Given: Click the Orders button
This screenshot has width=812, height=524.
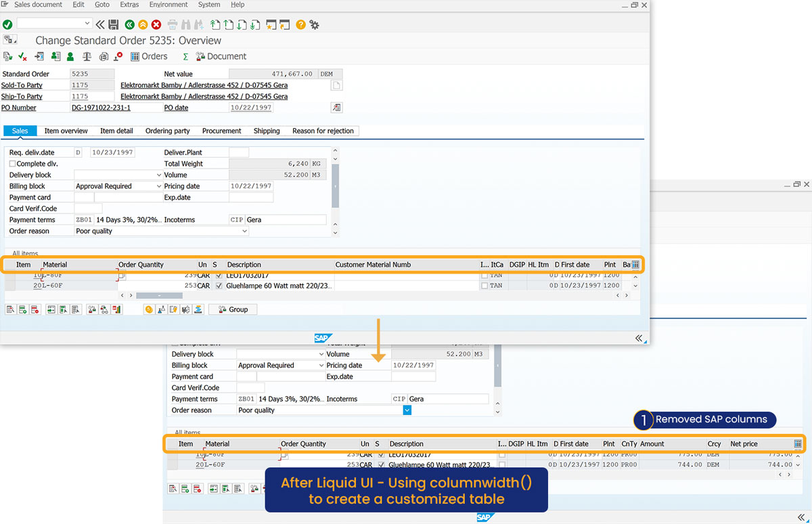Looking at the screenshot, I should (149, 57).
